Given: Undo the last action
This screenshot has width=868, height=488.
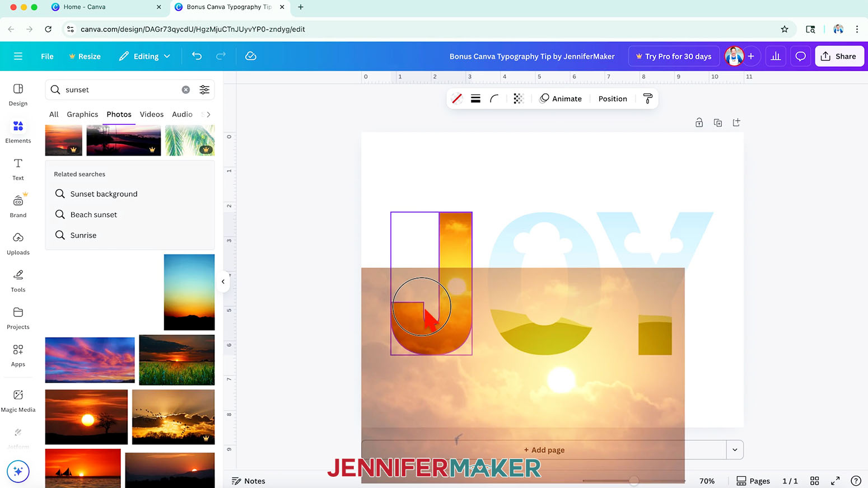Looking at the screenshot, I should [197, 56].
